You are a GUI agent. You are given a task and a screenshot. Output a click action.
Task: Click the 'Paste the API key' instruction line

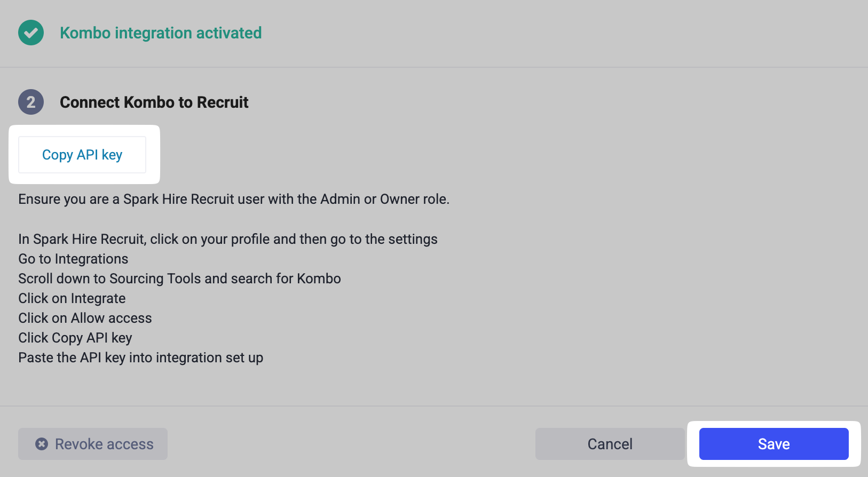tap(140, 357)
